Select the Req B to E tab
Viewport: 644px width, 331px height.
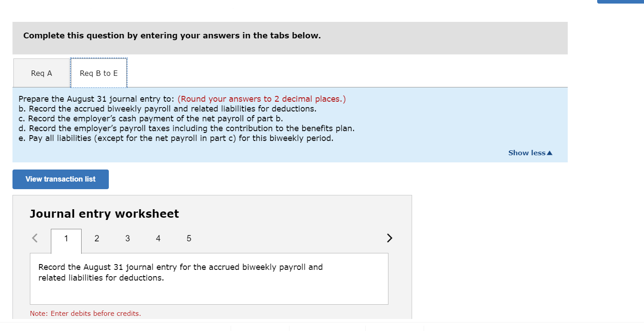(x=99, y=73)
